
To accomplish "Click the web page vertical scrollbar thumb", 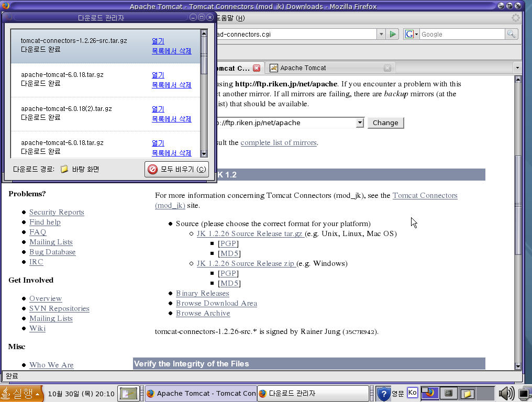I will pos(518,205).
